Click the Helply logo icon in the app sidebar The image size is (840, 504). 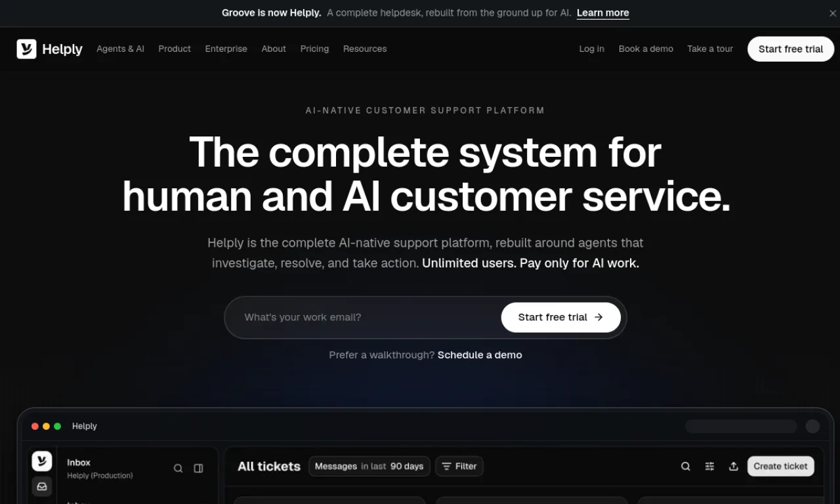[42, 461]
